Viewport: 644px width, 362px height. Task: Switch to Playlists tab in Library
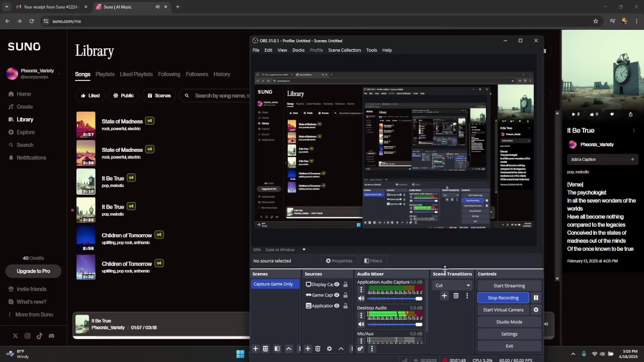pos(105,74)
